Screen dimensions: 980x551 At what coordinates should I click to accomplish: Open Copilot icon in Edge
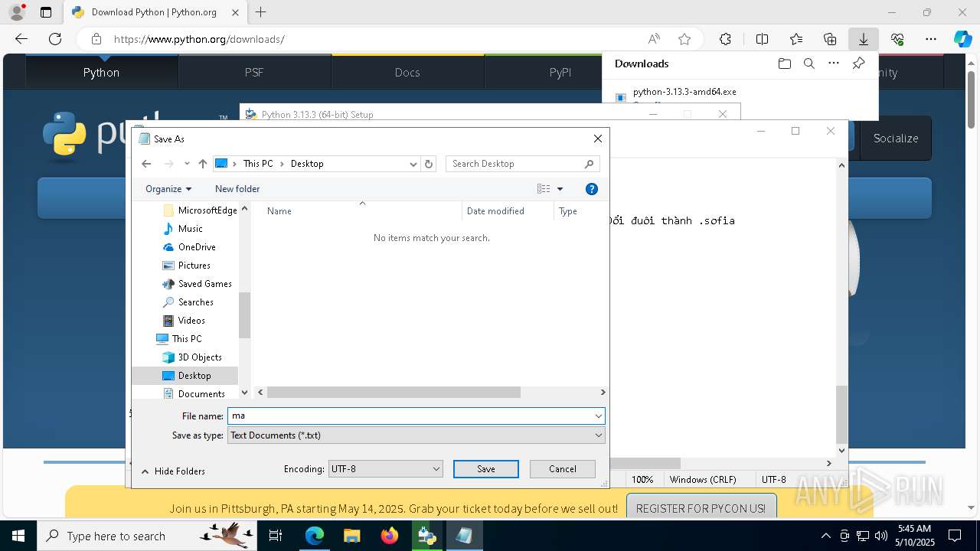click(962, 39)
